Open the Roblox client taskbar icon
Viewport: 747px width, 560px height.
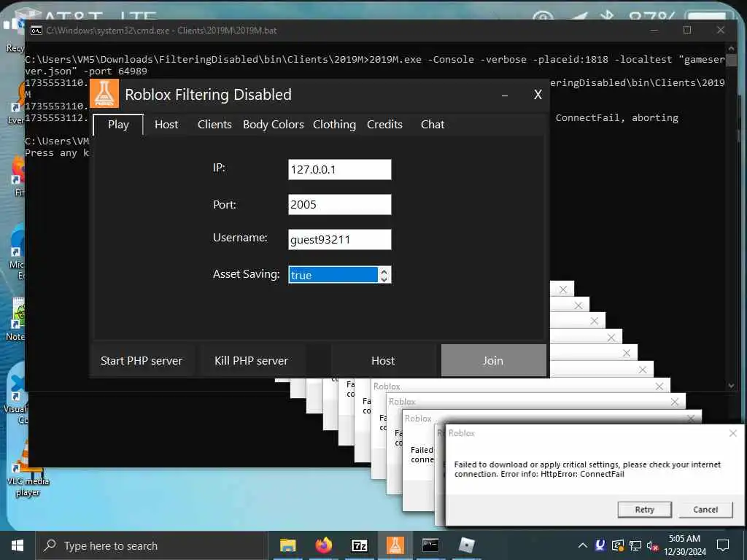(x=466, y=545)
